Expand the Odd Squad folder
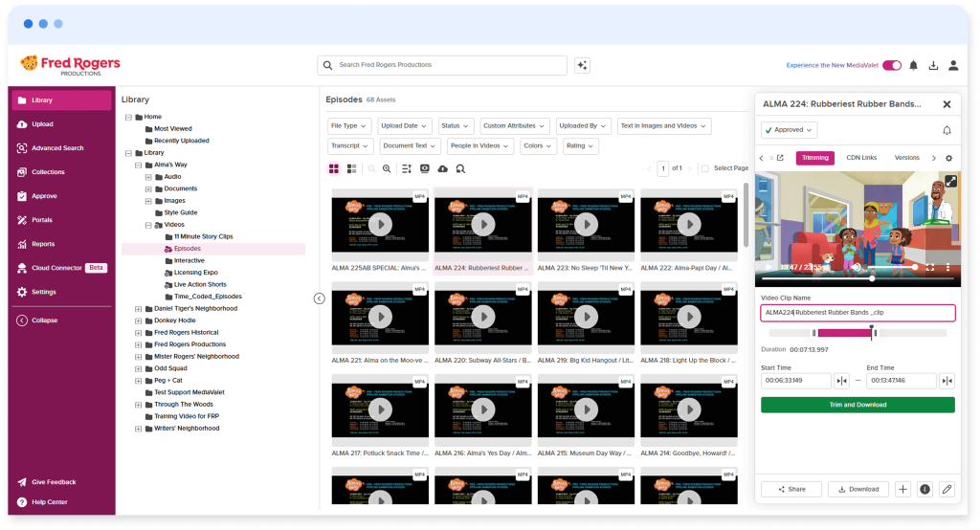The width and height of the screenshot is (980, 530). coord(138,368)
